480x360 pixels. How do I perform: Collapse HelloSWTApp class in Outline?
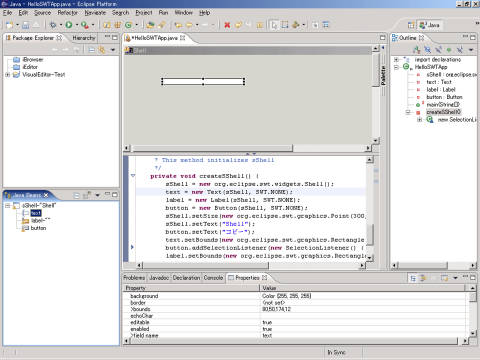coord(396,67)
